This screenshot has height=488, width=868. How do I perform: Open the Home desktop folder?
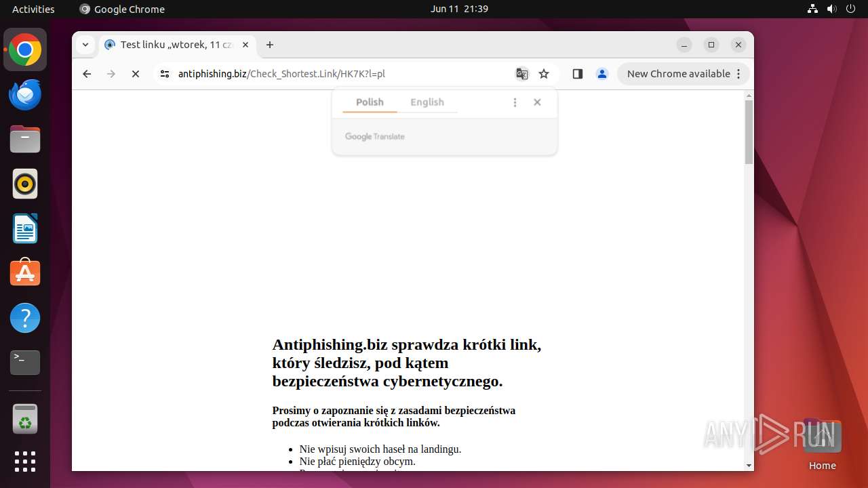(822, 445)
